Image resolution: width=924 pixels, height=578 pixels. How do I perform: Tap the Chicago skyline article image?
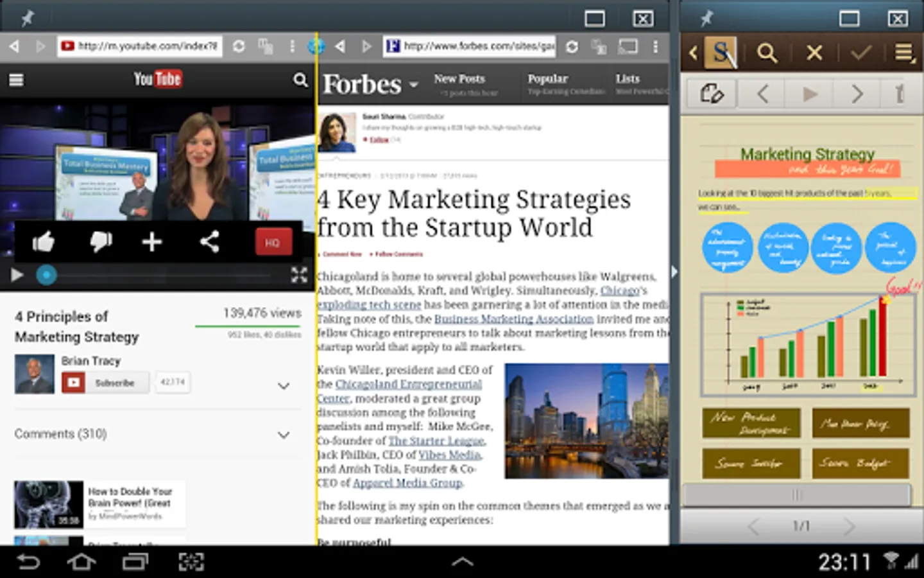tap(586, 421)
